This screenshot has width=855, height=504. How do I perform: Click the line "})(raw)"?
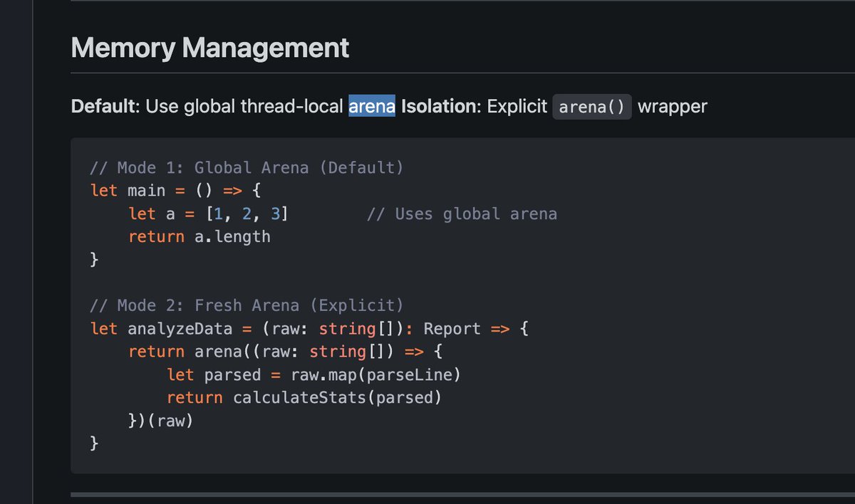(x=161, y=420)
